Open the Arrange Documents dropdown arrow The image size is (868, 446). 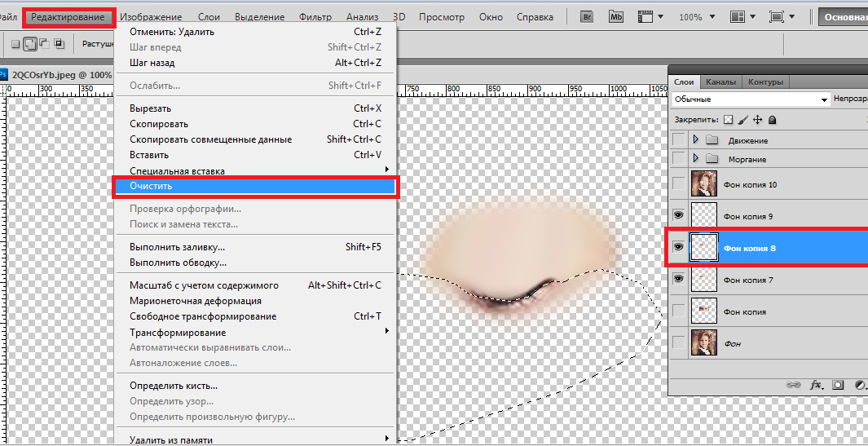click(x=752, y=16)
